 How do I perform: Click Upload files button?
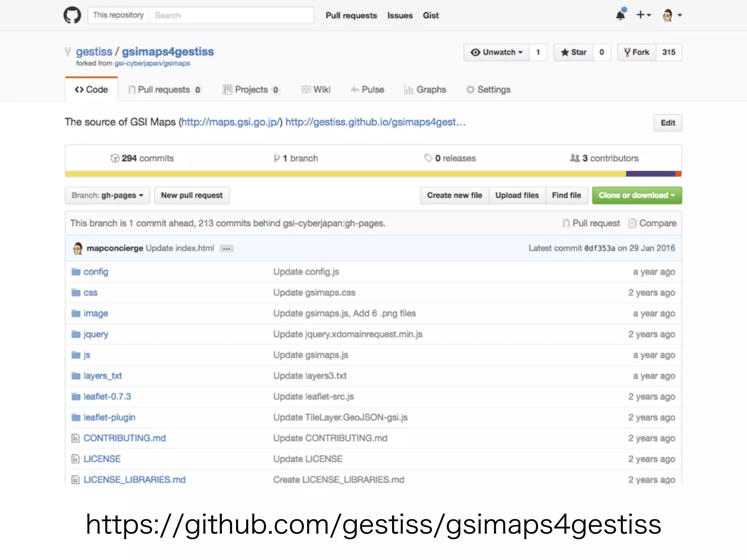tap(517, 195)
